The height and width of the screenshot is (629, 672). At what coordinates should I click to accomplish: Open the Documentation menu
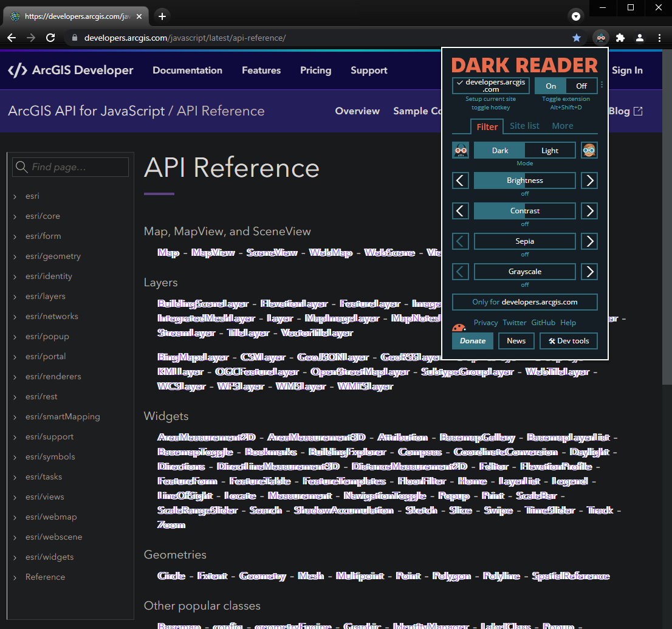tap(187, 70)
